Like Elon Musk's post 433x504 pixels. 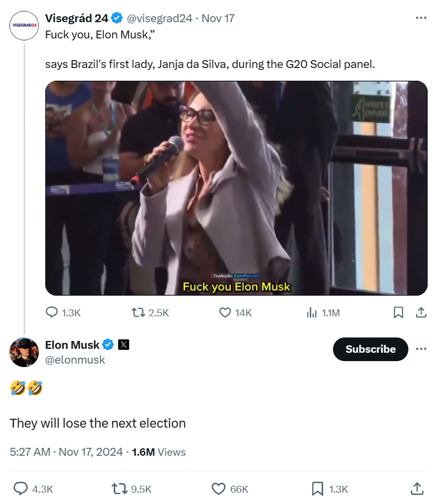click(x=219, y=489)
